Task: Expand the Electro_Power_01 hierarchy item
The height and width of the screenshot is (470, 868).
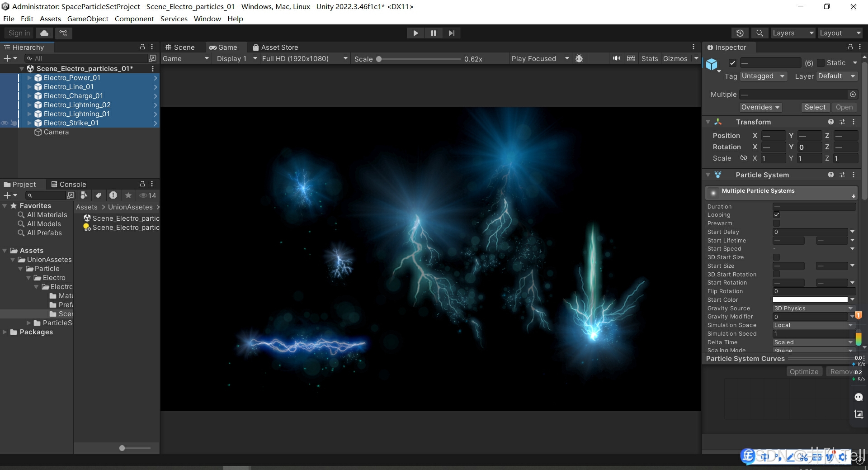Action: click(x=29, y=78)
